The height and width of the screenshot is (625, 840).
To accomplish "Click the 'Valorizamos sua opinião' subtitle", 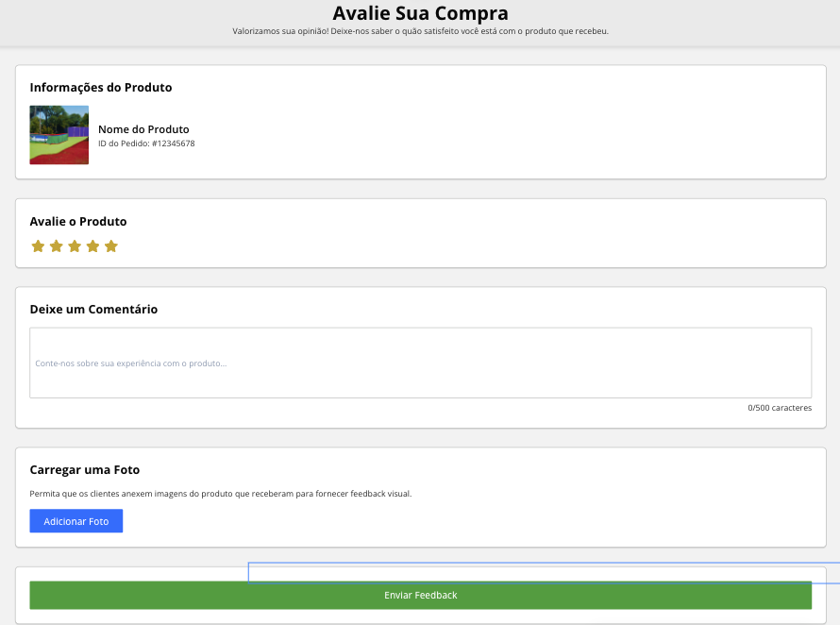I will coord(421,31).
